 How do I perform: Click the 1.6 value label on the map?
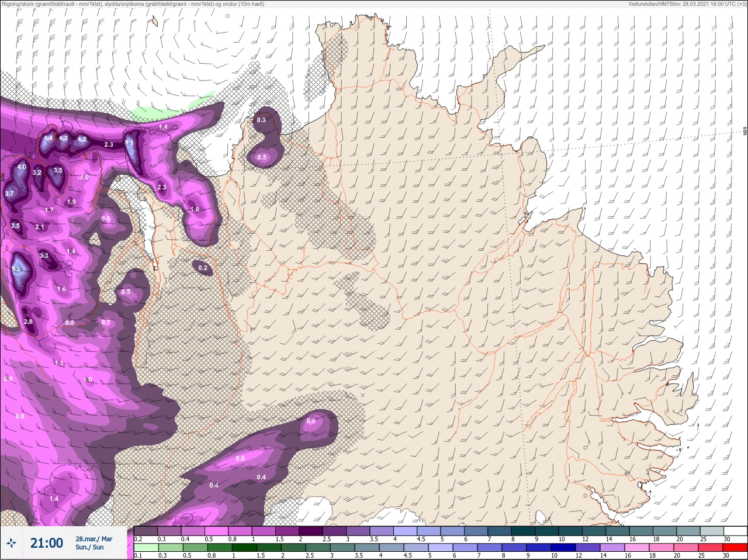61,289
